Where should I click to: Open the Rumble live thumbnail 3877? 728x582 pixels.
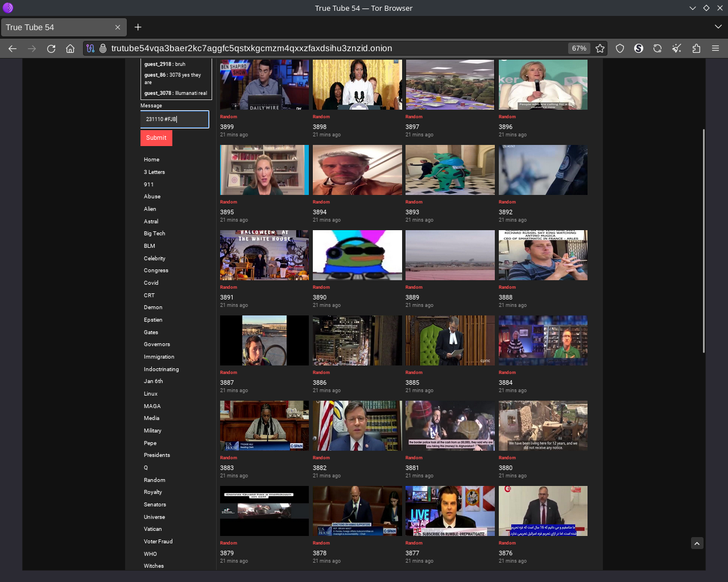click(x=450, y=511)
